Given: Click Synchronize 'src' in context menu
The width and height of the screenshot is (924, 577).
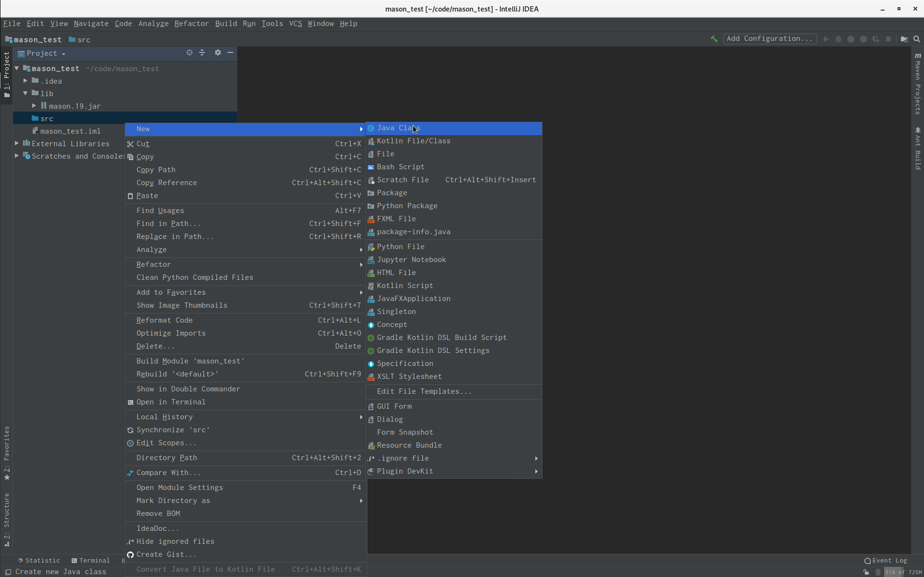Looking at the screenshot, I should (245, 430).
